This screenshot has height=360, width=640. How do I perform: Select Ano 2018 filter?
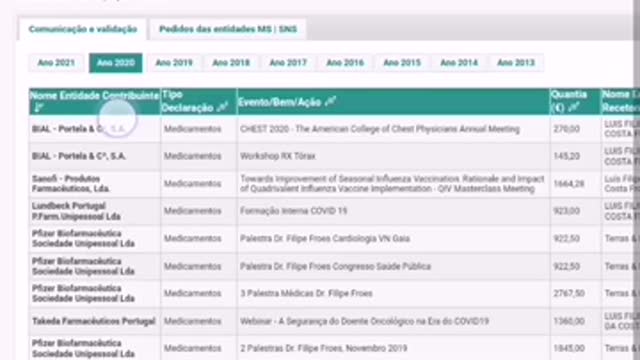pos(231,63)
